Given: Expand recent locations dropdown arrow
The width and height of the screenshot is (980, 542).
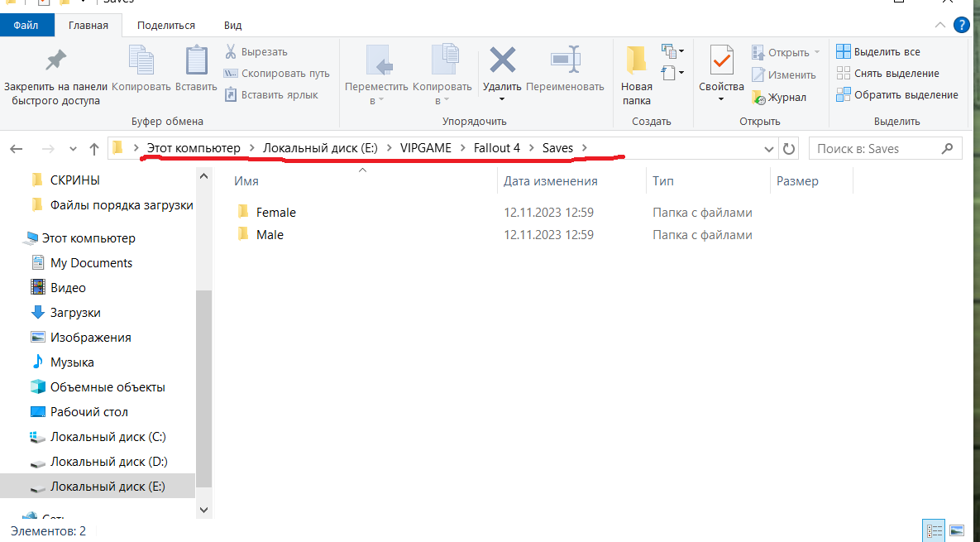Looking at the screenshot, I should tap(73, 149).
